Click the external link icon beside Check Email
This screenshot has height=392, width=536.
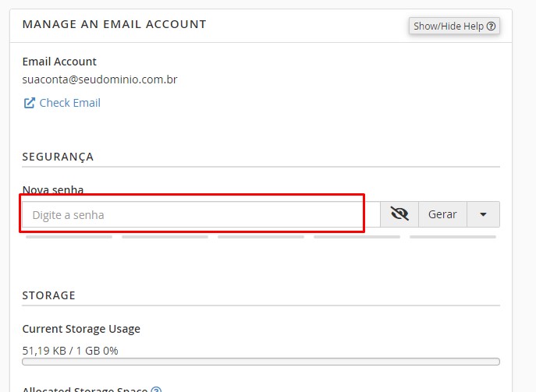point(30,103)
